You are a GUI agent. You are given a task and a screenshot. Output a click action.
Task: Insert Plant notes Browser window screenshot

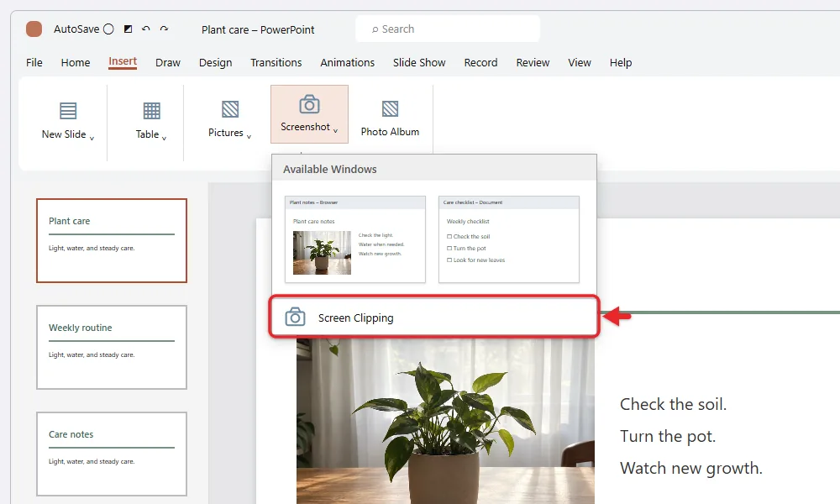point(355,239)
